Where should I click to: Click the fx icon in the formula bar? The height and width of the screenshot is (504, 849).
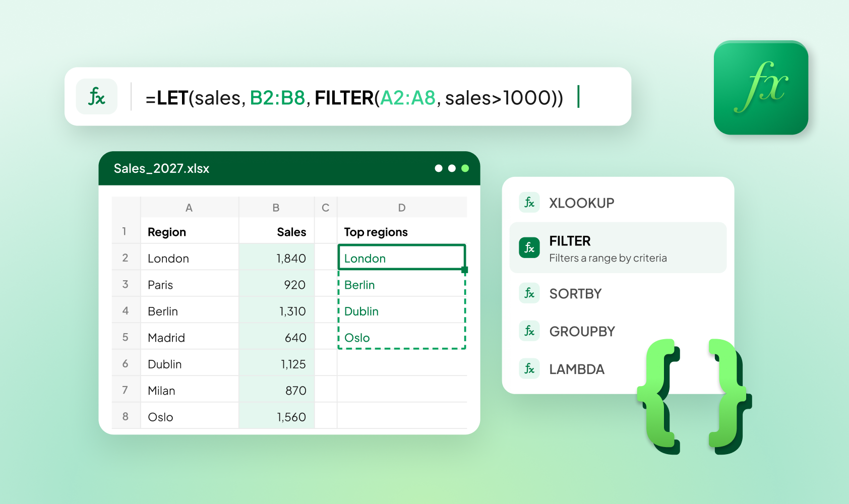[x=97, y=96]
